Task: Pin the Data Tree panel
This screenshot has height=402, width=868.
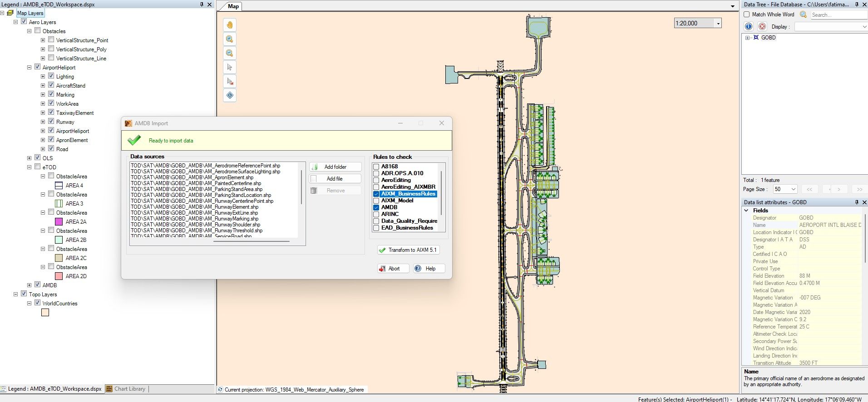Action: (857, 5)
